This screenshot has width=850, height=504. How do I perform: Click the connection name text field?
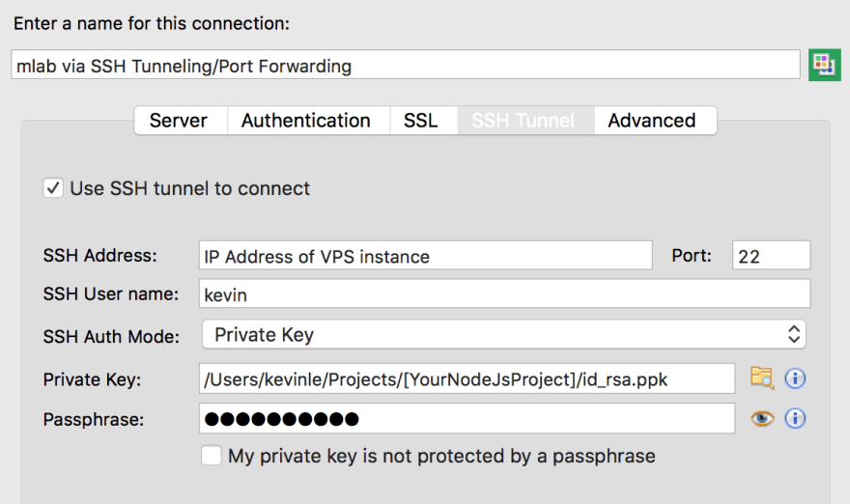pos(406,65)
